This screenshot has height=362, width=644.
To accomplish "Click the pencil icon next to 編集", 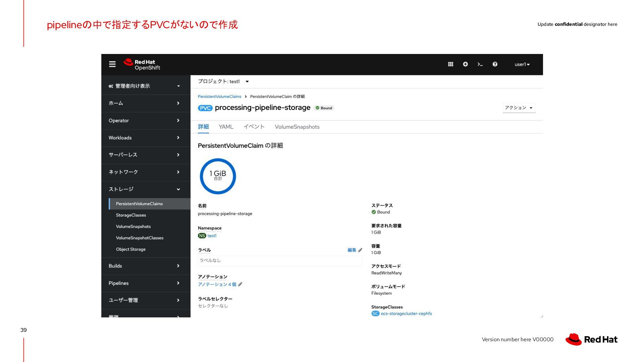I will 360,250.
